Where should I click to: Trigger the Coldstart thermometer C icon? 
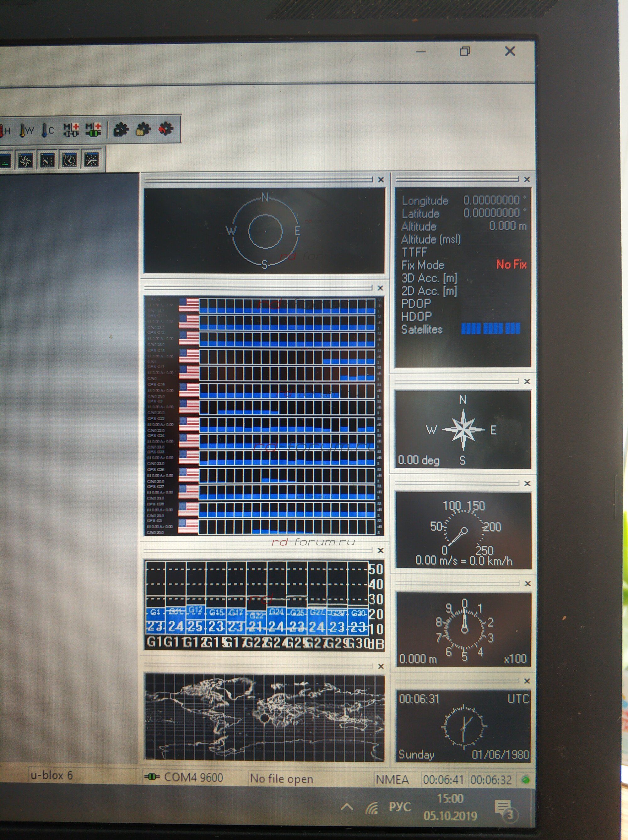48,130
